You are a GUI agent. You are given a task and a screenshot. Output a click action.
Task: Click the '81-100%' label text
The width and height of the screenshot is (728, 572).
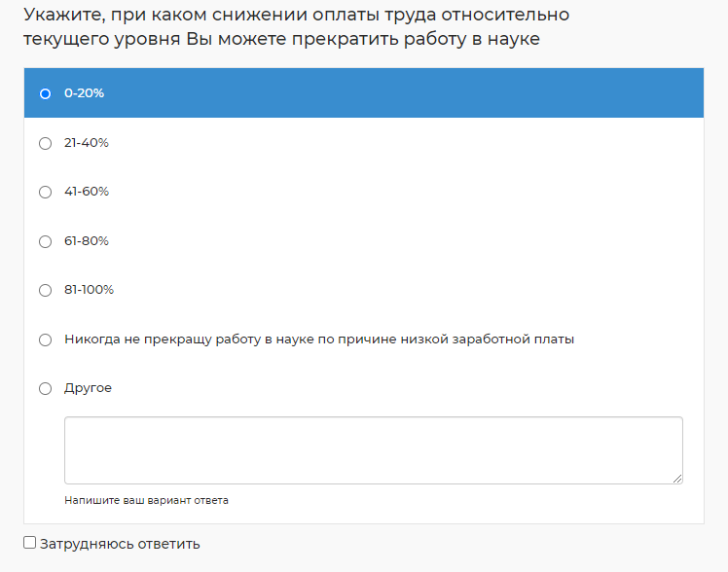point(89,290)
